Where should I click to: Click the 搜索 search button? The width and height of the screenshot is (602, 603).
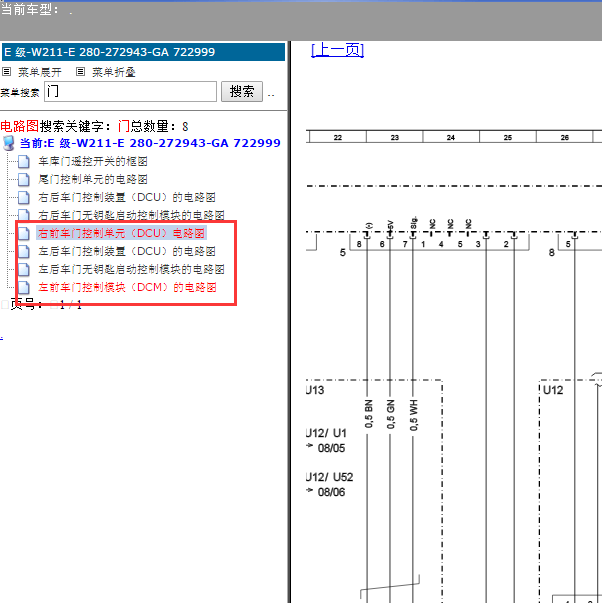(x=242, y=92)
